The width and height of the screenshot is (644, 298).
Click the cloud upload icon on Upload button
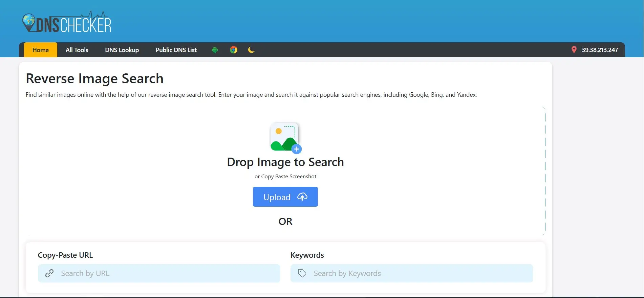(x=302, y=197)
